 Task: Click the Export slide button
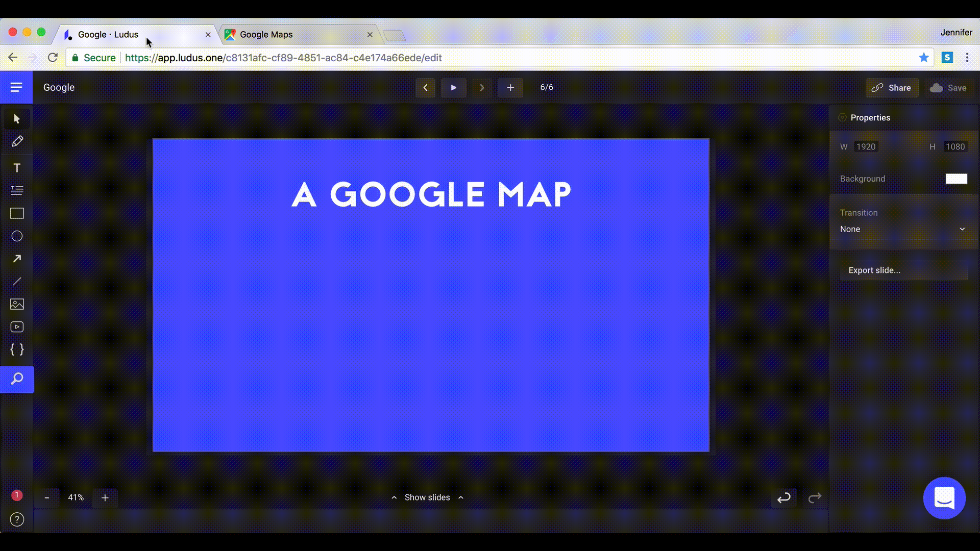coord(903,270)
